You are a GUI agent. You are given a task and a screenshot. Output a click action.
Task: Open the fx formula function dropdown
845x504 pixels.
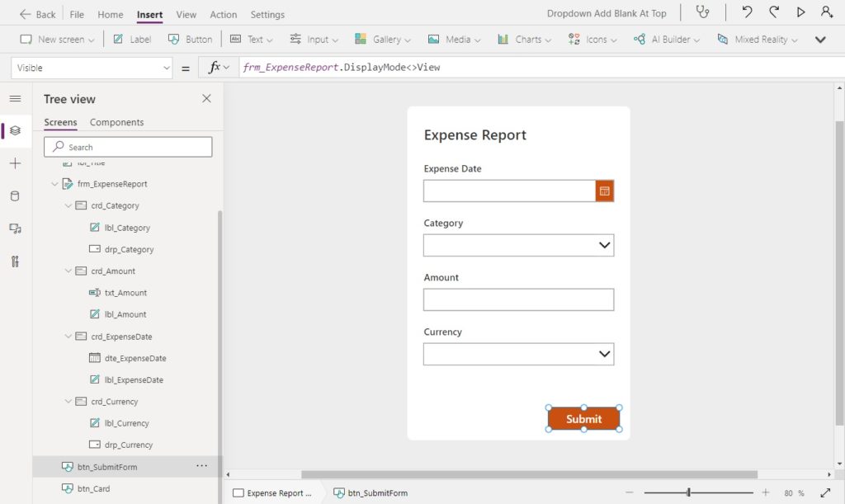219,68
